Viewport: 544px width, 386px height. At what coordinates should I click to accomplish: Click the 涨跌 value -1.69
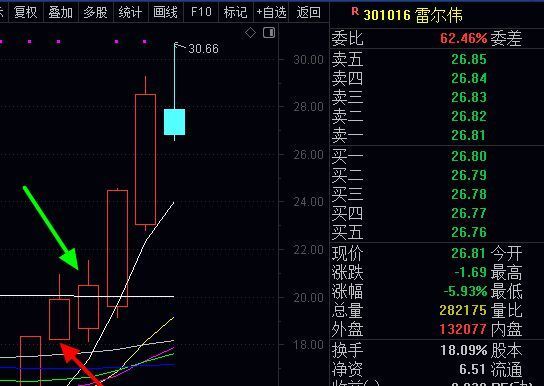click(470, 273)
